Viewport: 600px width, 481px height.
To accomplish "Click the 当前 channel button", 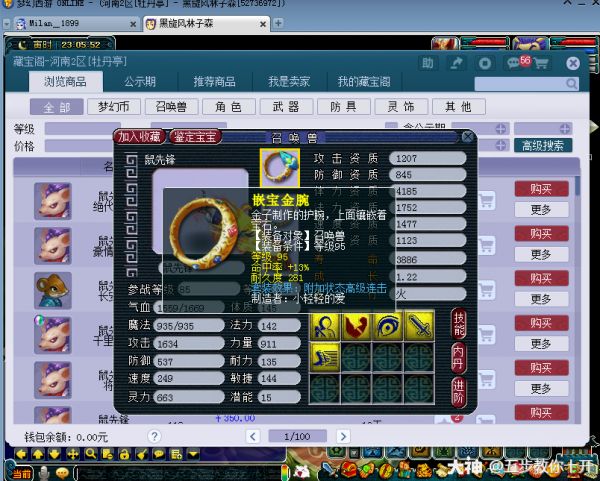I will (20, 474).
